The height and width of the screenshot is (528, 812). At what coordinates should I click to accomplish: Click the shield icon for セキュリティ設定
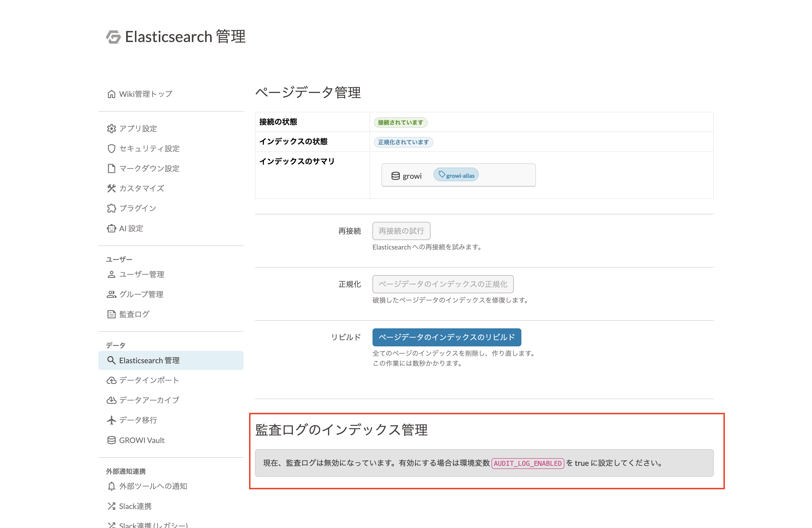click(111, 148)
